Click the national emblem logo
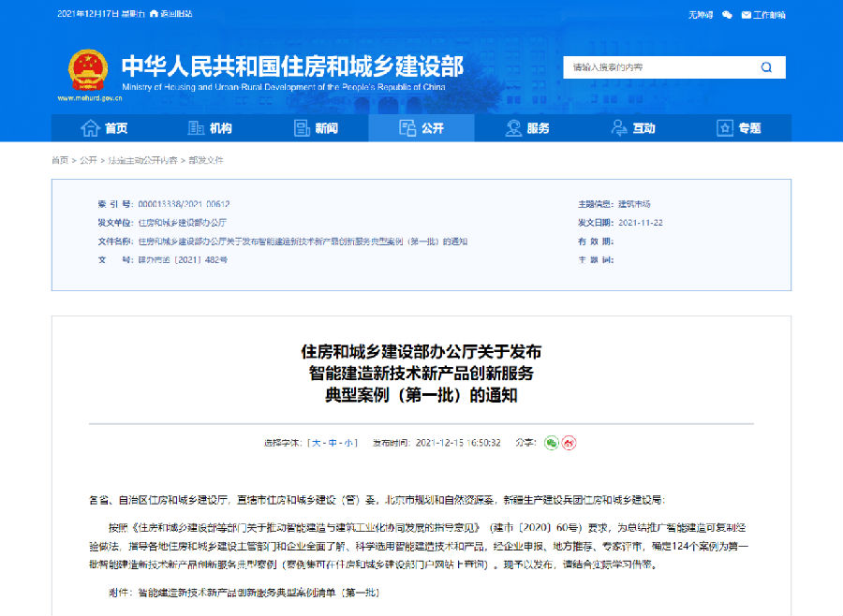 [x=88, y=70]
